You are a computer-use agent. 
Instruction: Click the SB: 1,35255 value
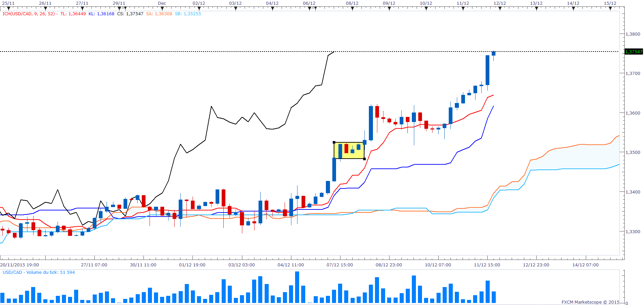188,14
